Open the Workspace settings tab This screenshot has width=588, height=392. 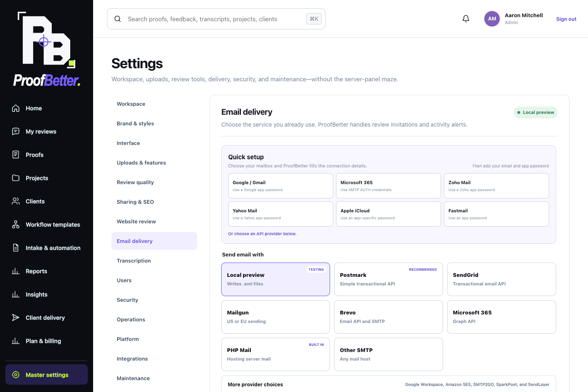[154, 104]
